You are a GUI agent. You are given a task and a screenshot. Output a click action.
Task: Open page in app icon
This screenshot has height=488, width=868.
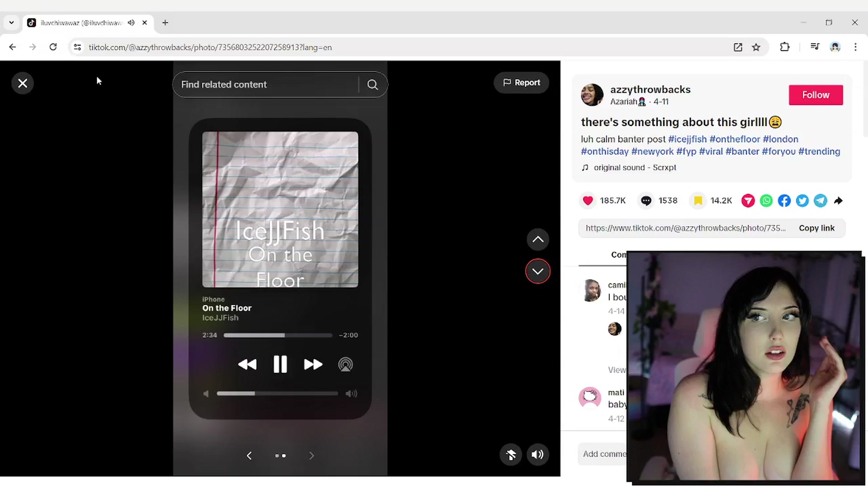738,47
